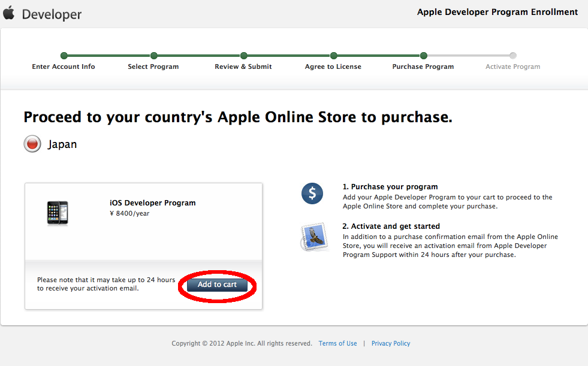
Task: Click the Japan country label
Action: (62, 144)
